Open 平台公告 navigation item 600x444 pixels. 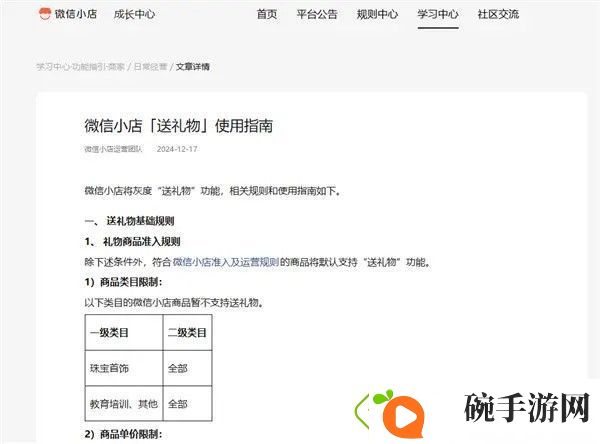[317, 15]
